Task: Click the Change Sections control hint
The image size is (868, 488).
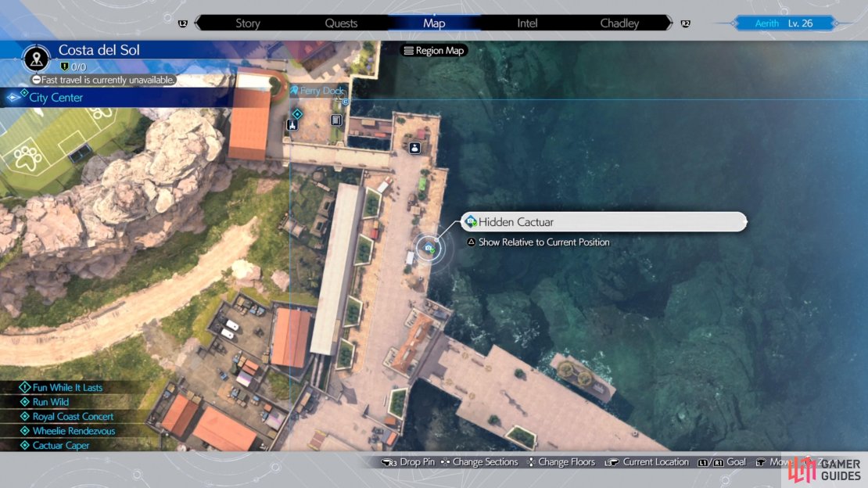Action: pyautogui.click(x=485, y=462)
